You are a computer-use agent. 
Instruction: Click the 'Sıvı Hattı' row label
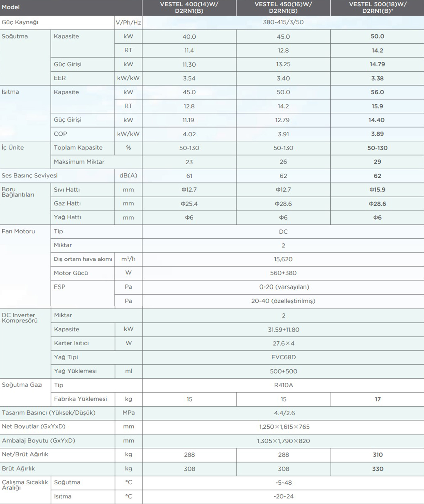pos(67,190)
